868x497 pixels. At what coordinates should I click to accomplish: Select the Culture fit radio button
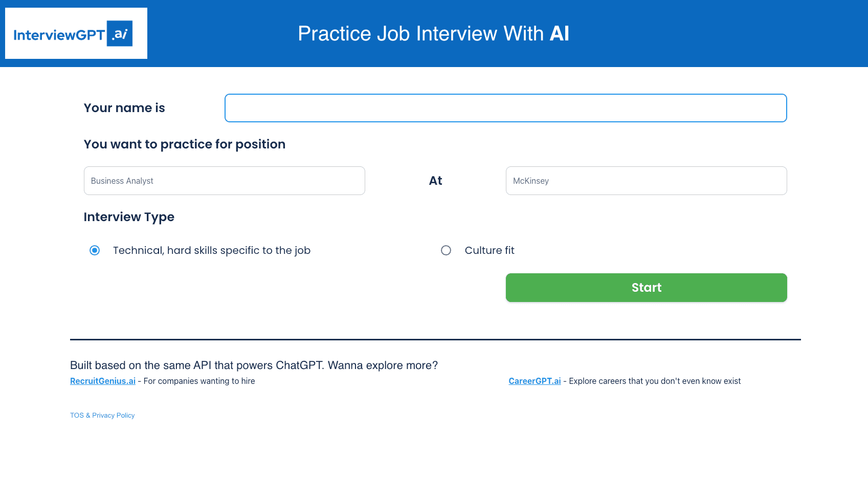[x=446, y=250]
